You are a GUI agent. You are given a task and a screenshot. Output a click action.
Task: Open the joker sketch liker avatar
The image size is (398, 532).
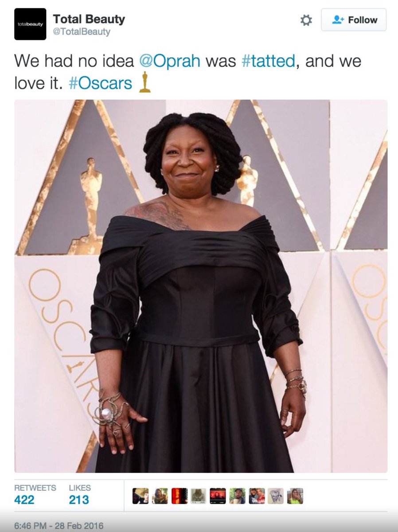[x=276, y=496]
